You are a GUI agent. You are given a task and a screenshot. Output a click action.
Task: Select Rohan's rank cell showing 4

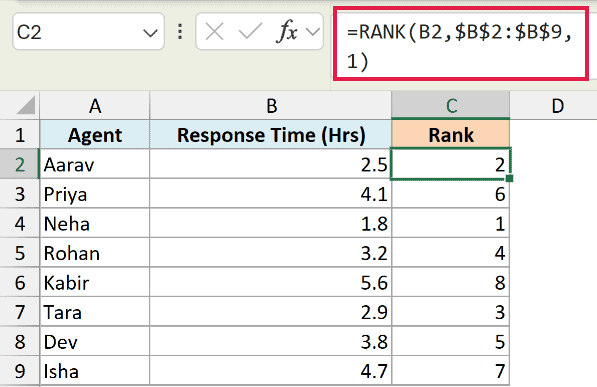coord(451,253)
